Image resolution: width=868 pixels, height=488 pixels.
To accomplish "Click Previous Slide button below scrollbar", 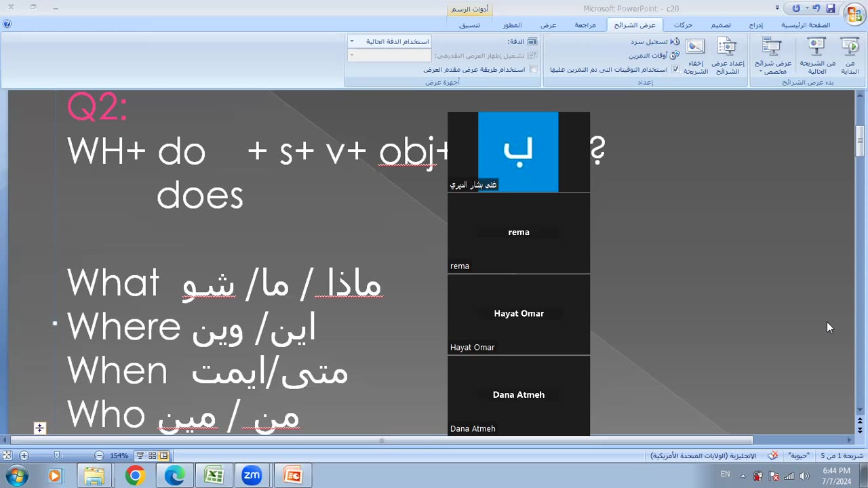I will (x=860, y=421).
